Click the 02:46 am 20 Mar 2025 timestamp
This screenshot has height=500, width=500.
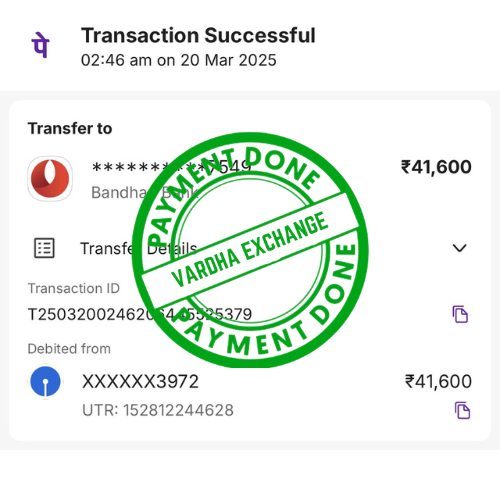point(179,61)
